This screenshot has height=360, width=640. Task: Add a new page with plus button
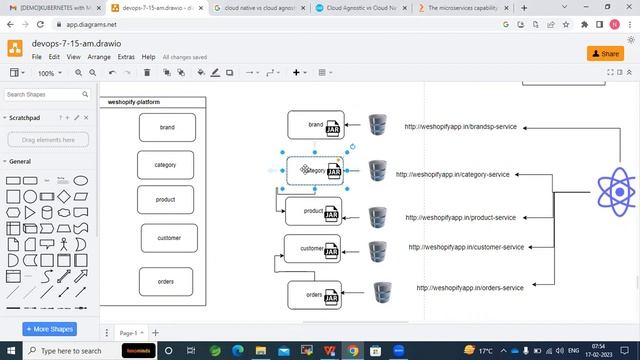(156, 333)
